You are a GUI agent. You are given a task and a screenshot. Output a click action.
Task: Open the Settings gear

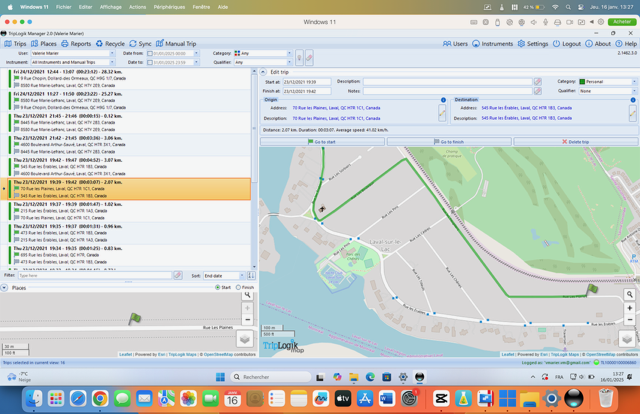tap(533, 44)
